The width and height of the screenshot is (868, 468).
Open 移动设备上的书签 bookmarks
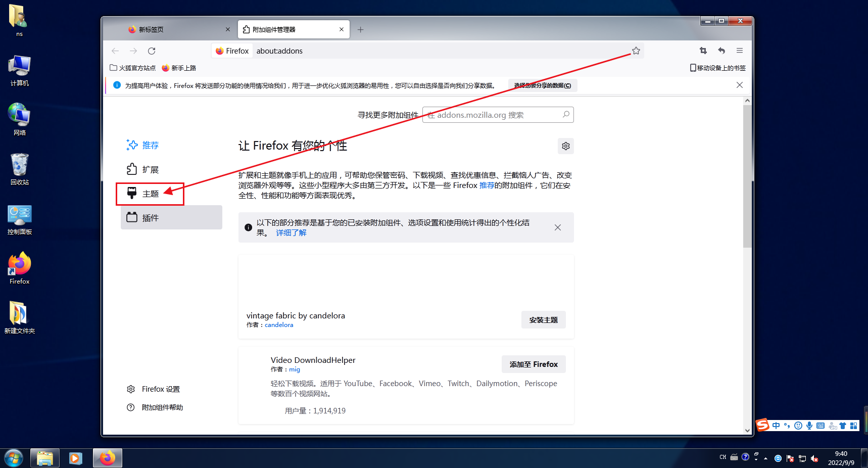[x=718, y=68]
